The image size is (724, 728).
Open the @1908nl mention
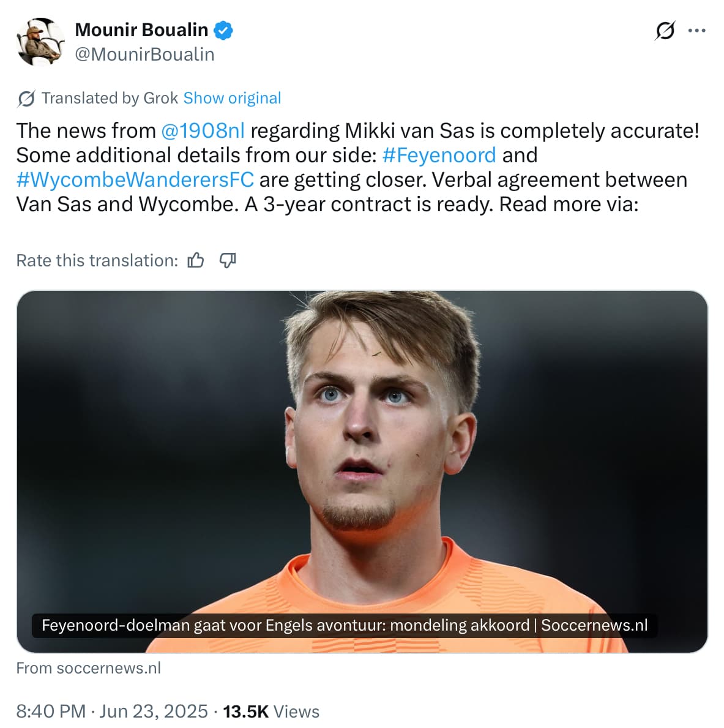pos(203,131)
